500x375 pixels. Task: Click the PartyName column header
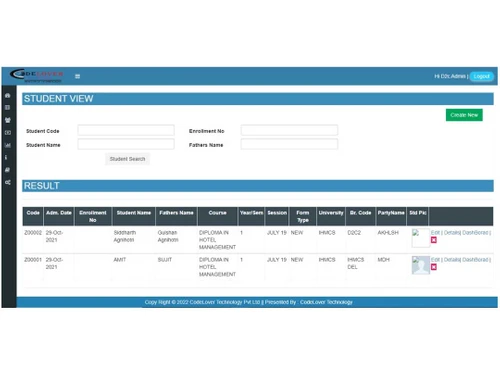[x=391, y=216]
